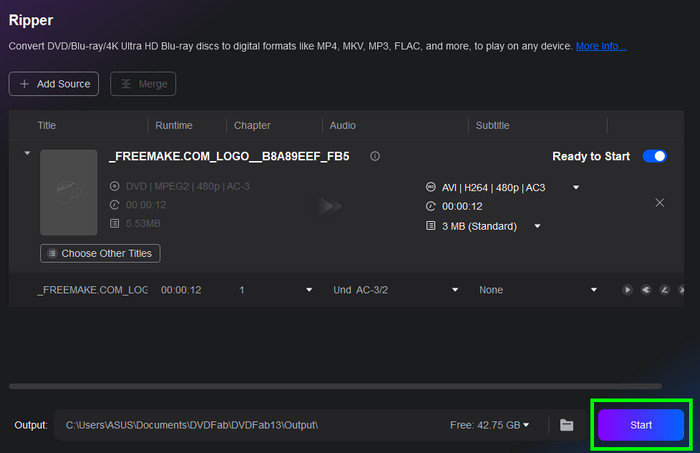Viewport: 700px width, 453px height.
Task: Click the disc thumbnail placeholder
Action: coord(69,192)
